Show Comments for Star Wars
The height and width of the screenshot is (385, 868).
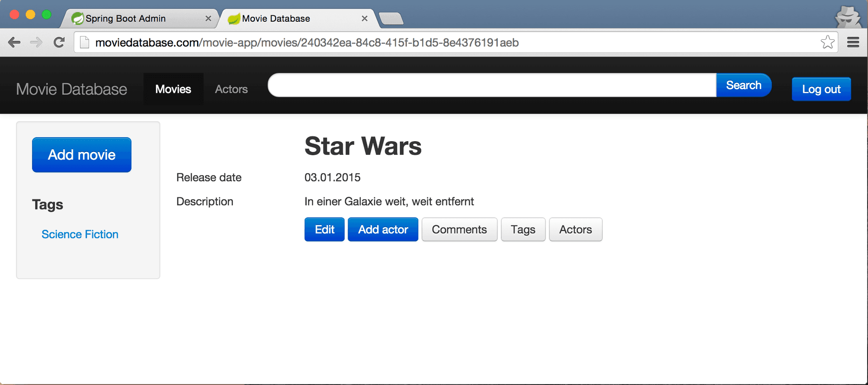[459, 229]
